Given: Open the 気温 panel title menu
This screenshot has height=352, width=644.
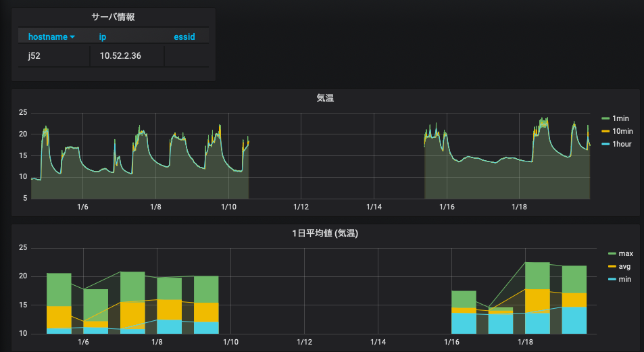Looking at the screenshot, I should click(325, 98).
